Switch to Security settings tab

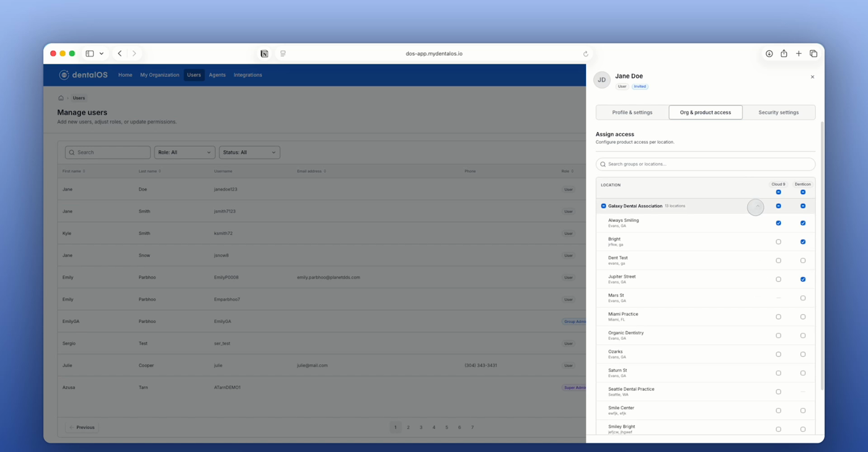pyautogui.click(x=778, y=112)
